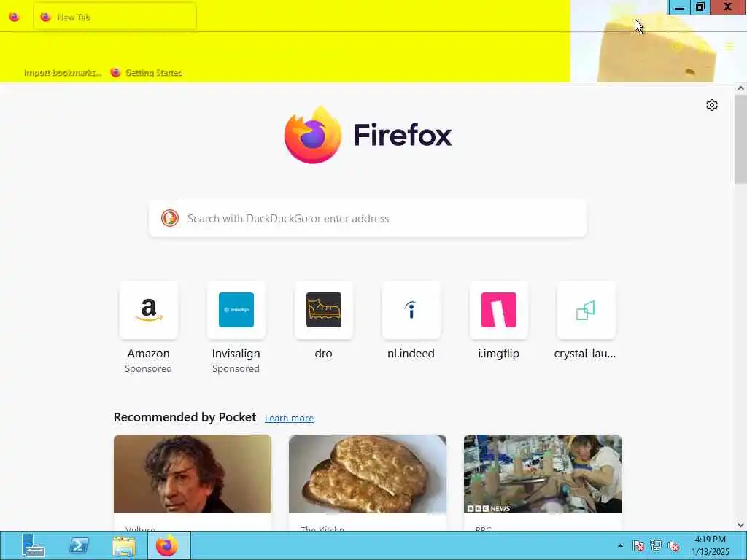
Task: Show hidden system tray icons
Action: click(620, 545)
